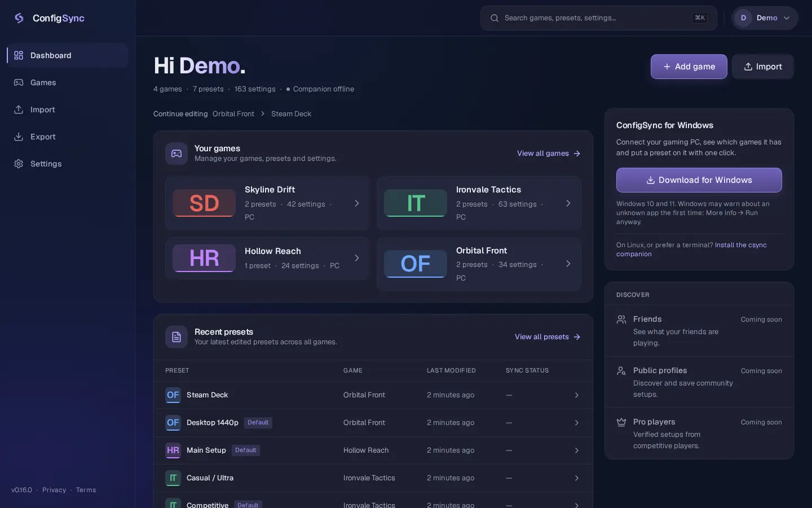Viewport: 812px width, 508px height.
Task: Select Export in the sidebar
Action: pyautogui.click(x=68, y=137)
